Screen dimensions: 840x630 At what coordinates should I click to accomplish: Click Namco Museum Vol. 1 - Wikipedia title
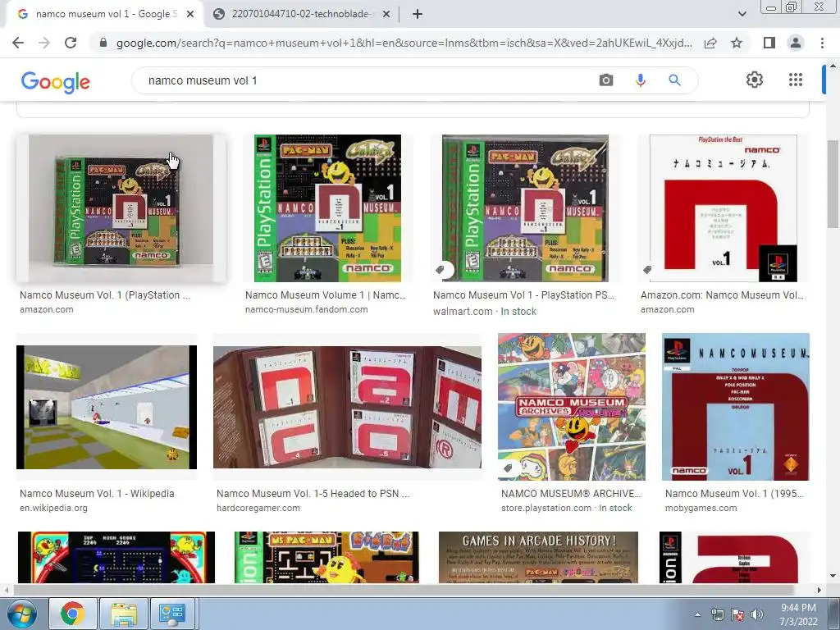[x=97, y=493]
